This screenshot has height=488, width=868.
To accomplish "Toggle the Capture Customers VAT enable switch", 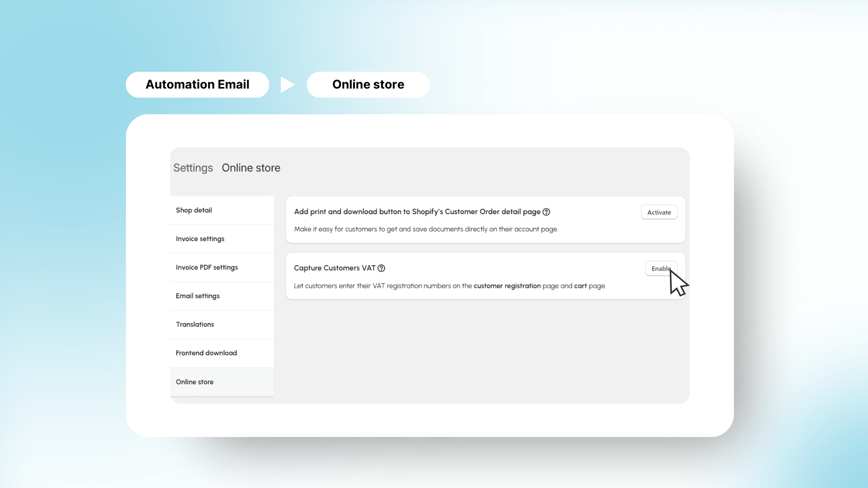I will click(660, 268).
